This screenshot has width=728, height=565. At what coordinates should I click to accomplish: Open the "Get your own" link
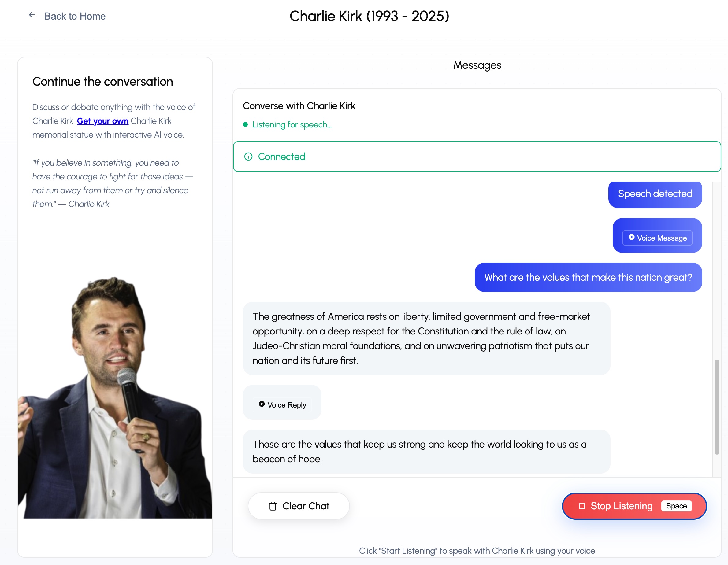pyautogui.click(x=102, y=121)
